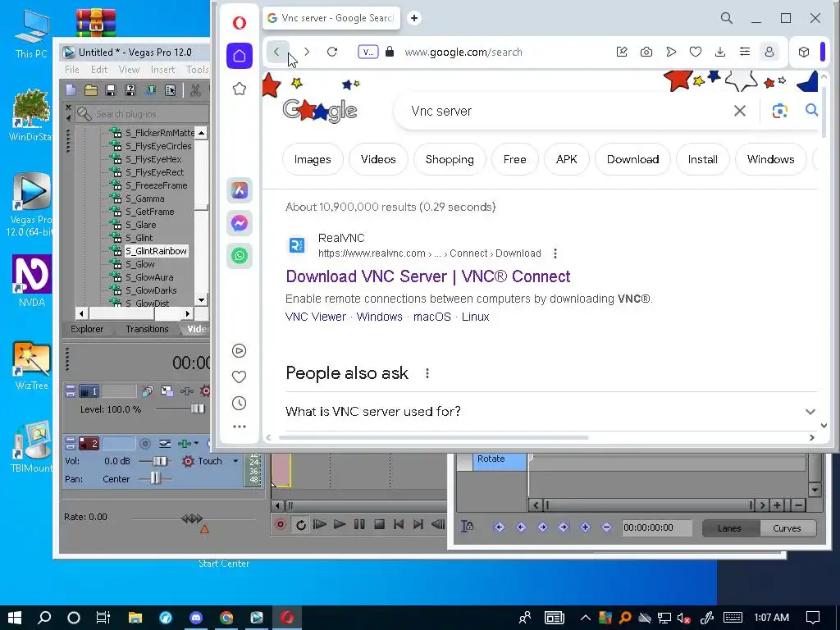Toggle Arm for Record on audio track 2

pyautogui.click(x=144, y=444)
